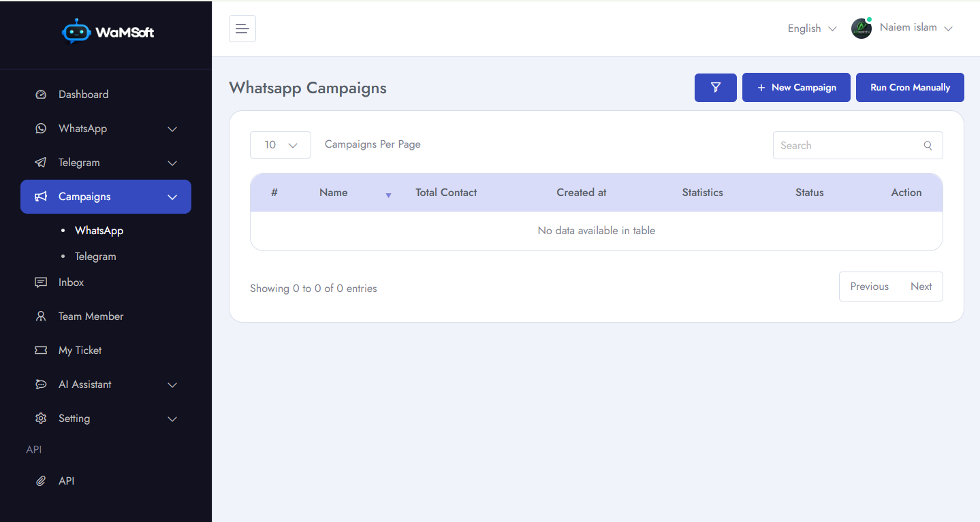Select WhatsApp under Campaigns
The height and width of the screenshot is (522, 980).
(99, 231)
